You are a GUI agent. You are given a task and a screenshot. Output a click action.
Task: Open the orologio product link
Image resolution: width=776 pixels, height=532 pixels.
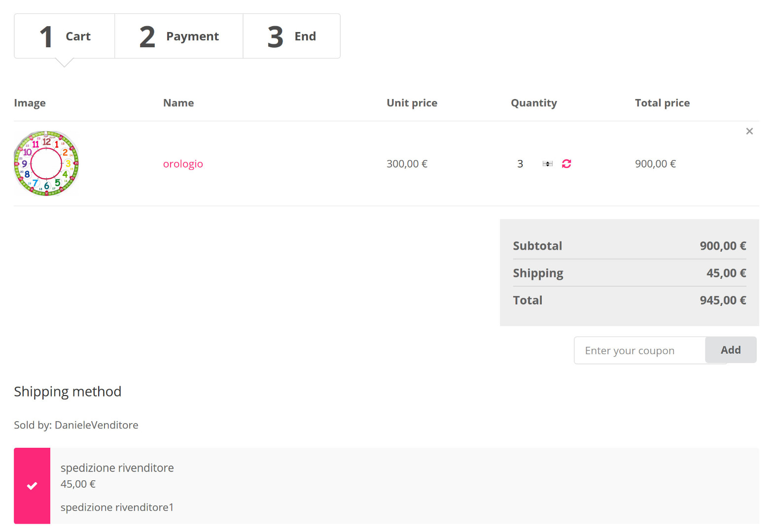[183, 164]
